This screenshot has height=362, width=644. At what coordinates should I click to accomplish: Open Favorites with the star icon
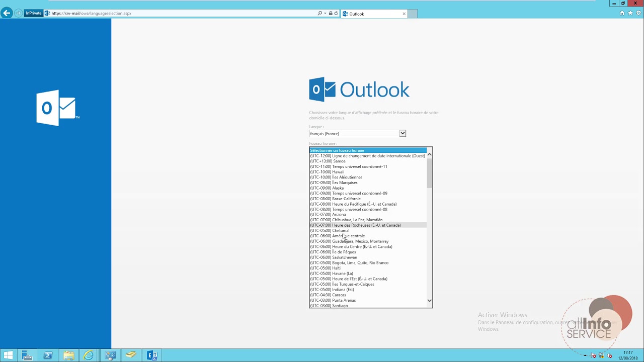coord(630,13)
